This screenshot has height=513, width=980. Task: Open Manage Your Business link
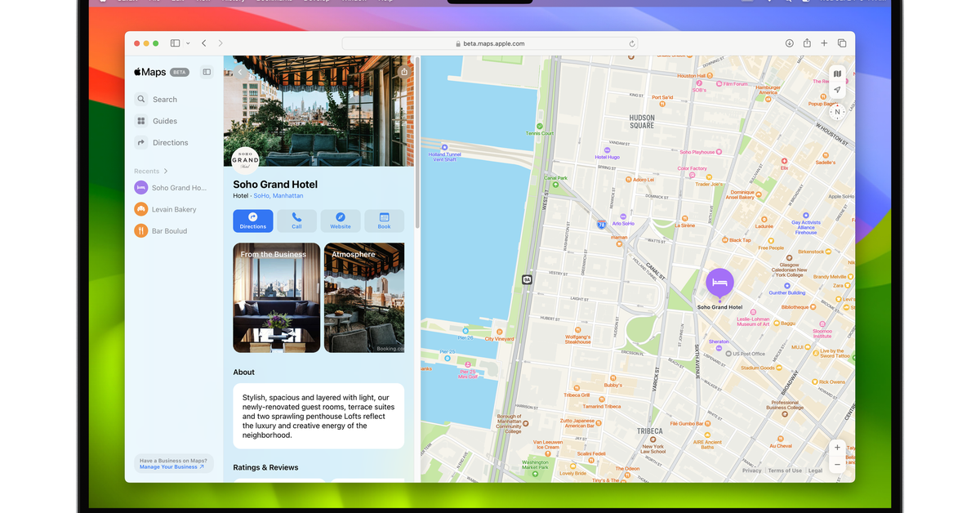tap(171, 467)
